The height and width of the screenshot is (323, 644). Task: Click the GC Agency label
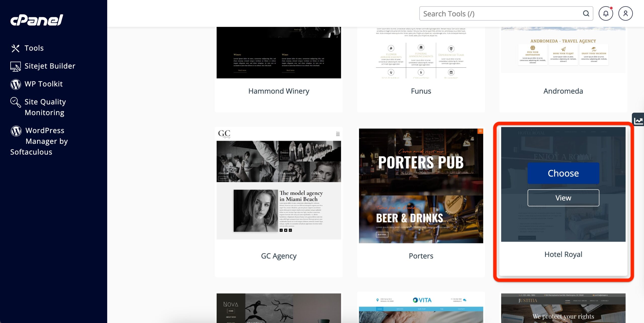click(279, 256)
